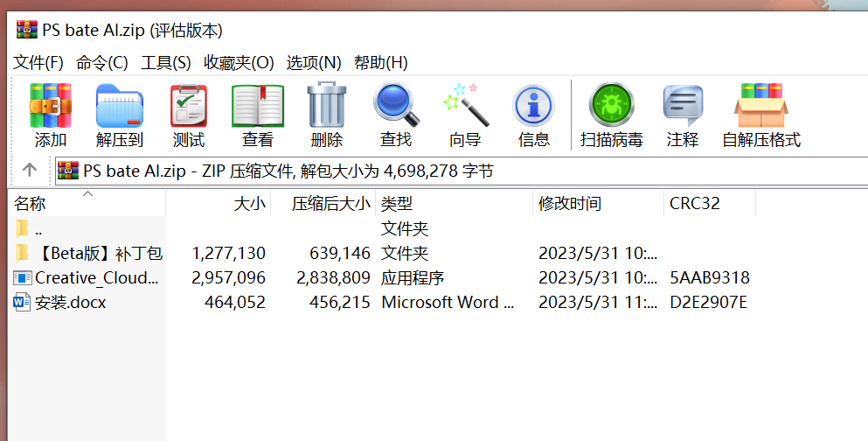Go up one level with arrow button
Screen dimensions: 868x441
coord(30,170)
